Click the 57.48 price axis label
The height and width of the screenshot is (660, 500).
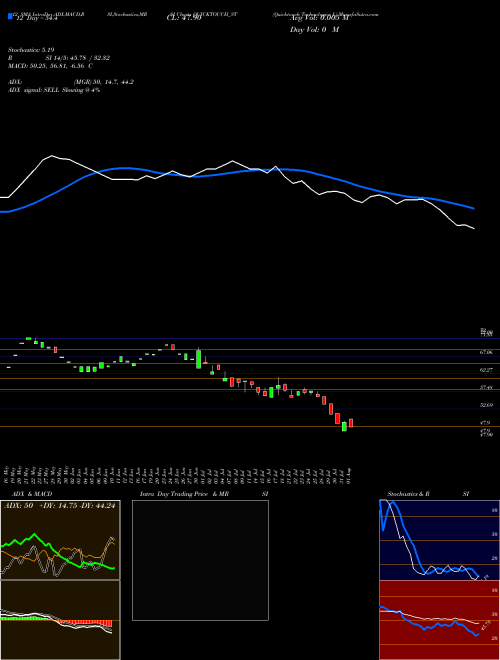(x=486, y=387)
